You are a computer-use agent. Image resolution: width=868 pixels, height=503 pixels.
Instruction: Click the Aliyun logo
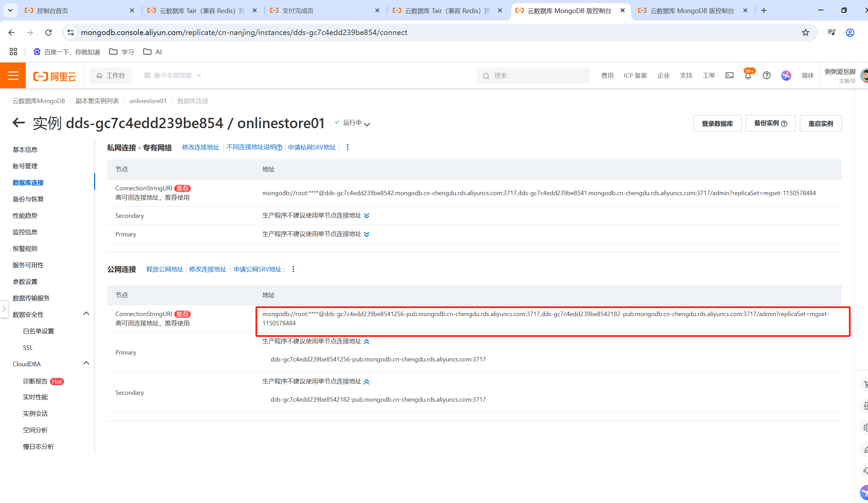tap(54, 76)
